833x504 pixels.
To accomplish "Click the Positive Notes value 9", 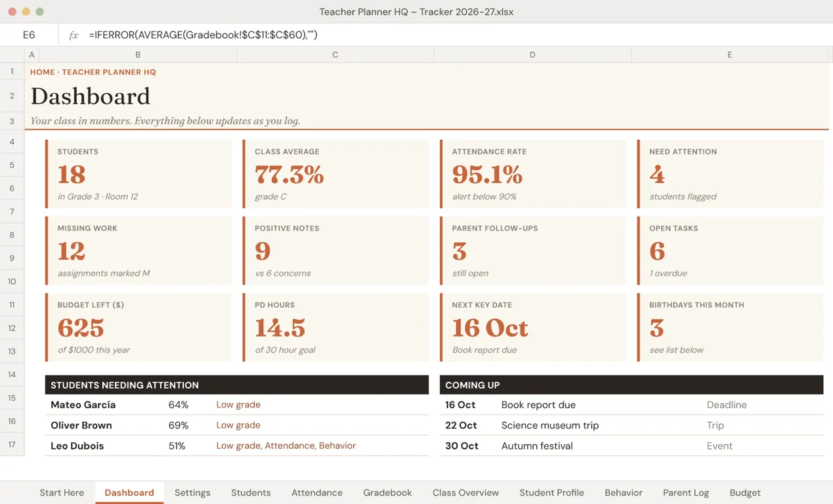I will tap(263, 251).
